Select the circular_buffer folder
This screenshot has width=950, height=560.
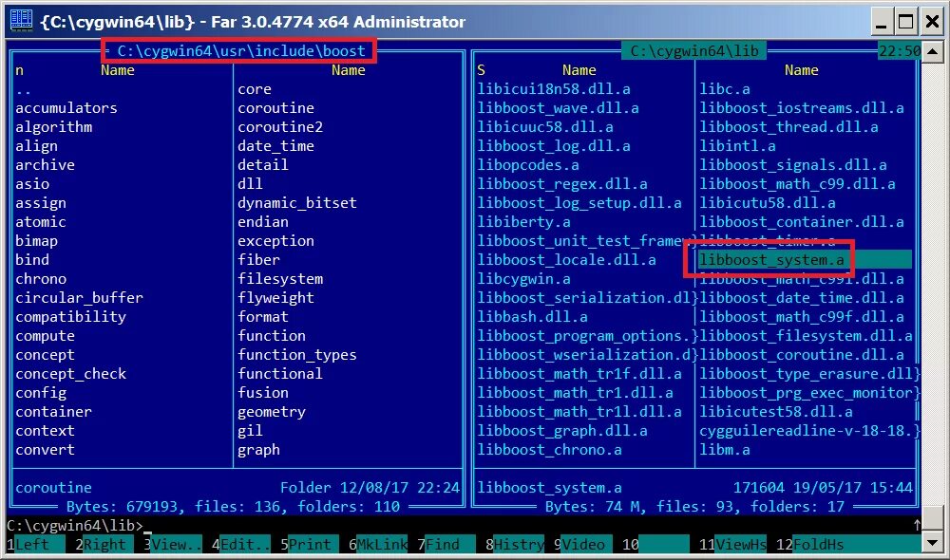(80, 298)
